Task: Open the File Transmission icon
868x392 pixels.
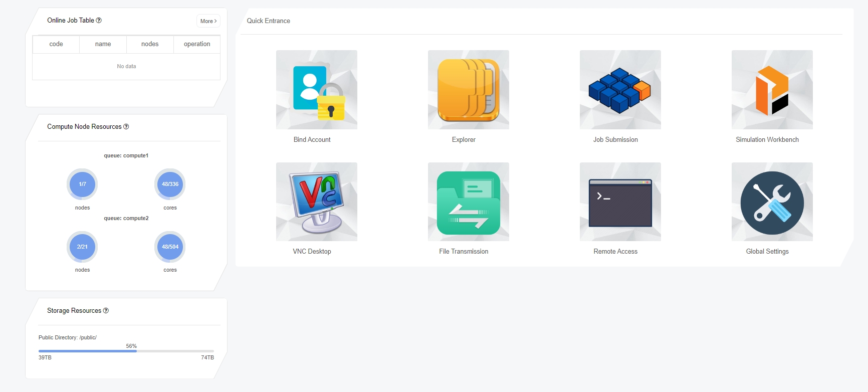Action: point(469,202)
